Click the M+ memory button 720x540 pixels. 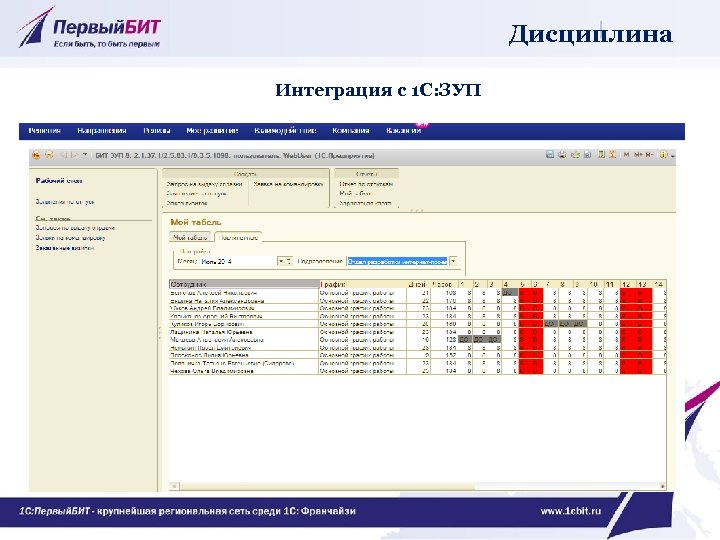638,155
